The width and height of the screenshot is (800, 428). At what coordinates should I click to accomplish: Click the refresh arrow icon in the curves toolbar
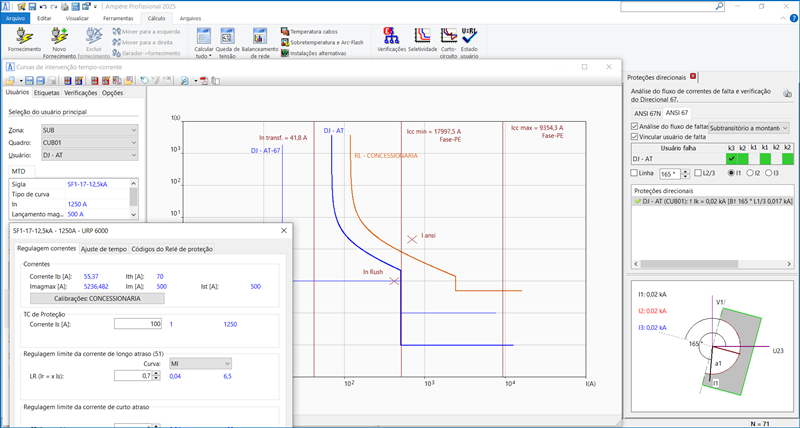(144, 81)
